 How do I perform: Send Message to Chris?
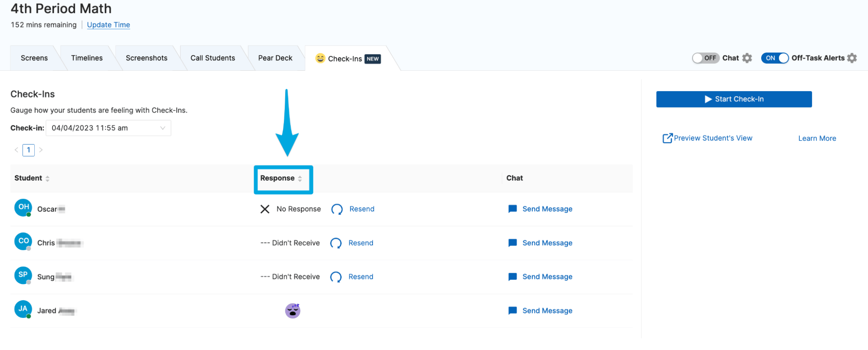(x=547, y=243)
